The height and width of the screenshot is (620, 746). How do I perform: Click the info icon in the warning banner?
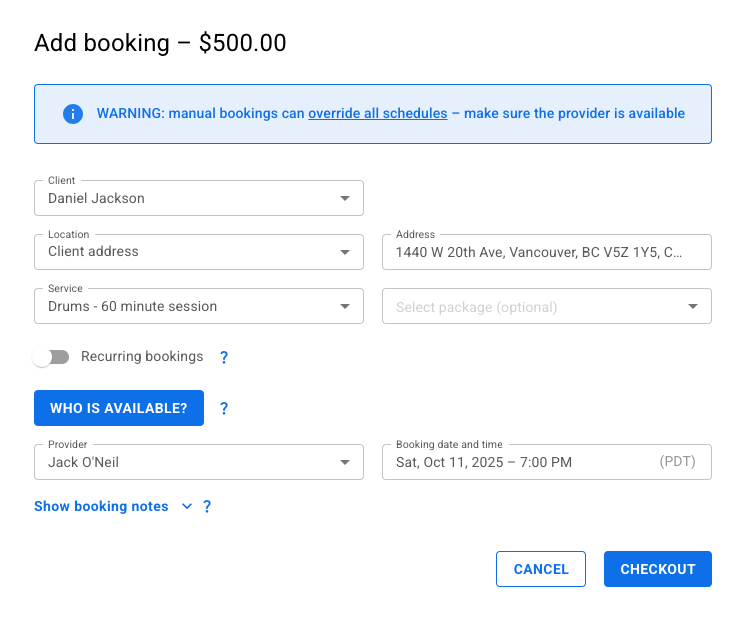(72, 114)
